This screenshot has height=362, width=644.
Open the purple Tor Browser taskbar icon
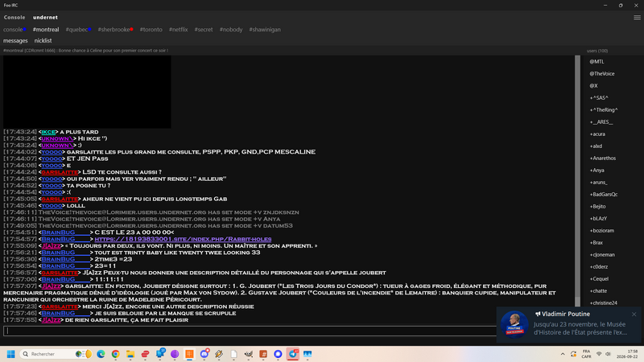pos(175,354)
